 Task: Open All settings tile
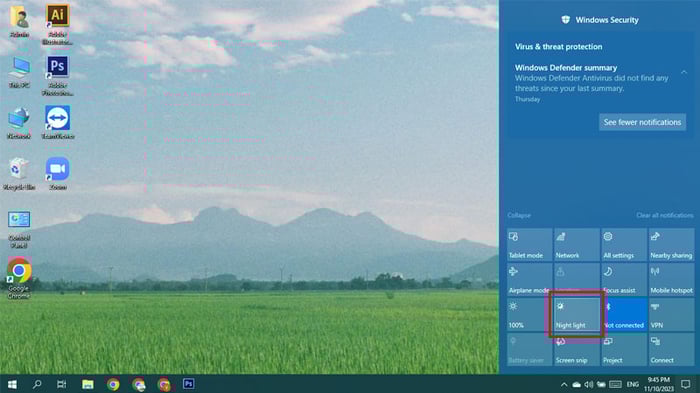pyautogui.click(x=624, y=244)
